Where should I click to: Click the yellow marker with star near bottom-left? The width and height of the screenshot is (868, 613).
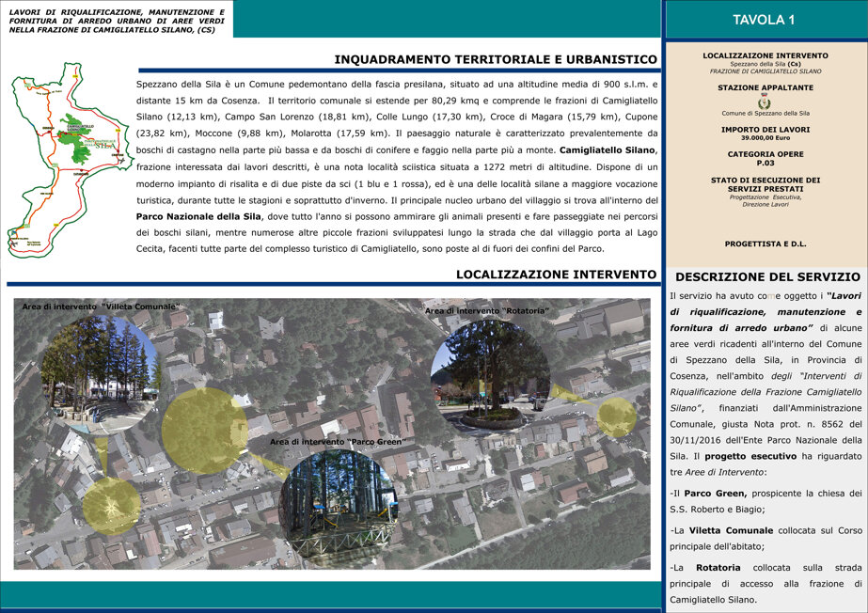[111, 506]
